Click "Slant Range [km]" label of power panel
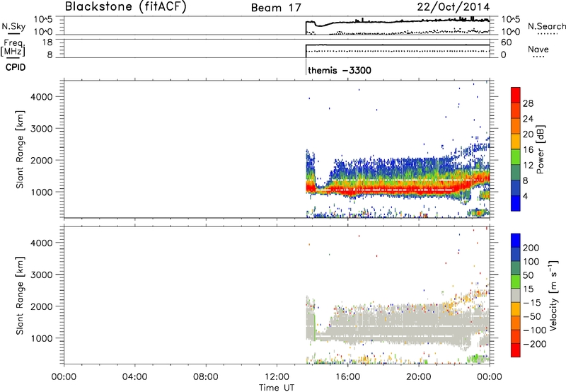 coord(20,149)
